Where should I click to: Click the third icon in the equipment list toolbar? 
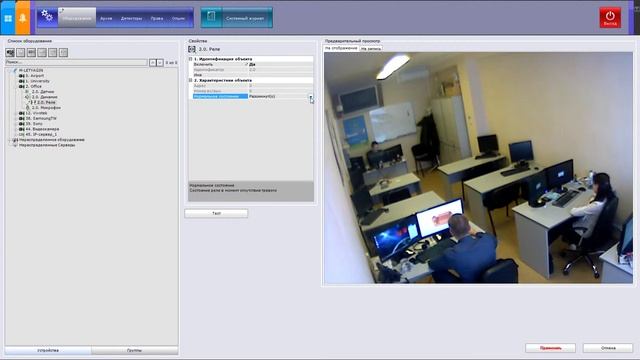click(31, 52)
